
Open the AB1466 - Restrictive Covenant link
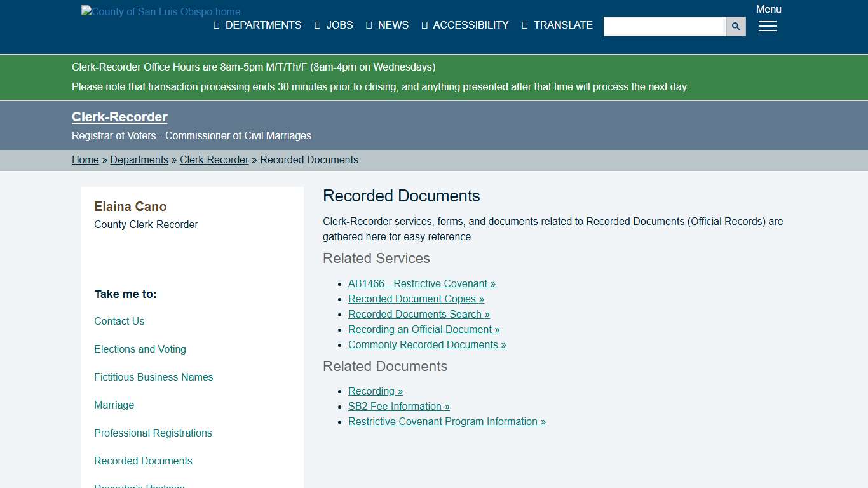tap(421, 283)
